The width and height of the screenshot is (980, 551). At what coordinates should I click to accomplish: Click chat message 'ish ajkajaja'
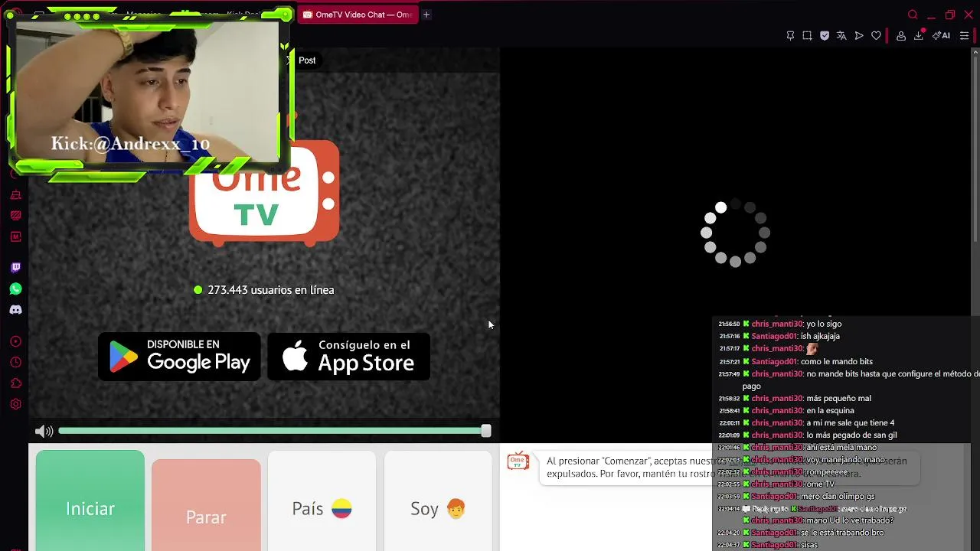tap(820, 337)
